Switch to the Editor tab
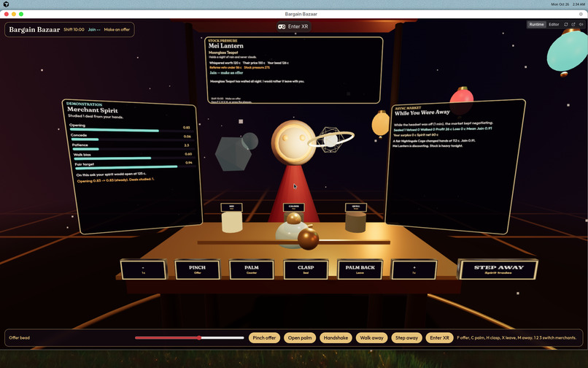This screenshot has width=588, height=368. (554, 24)
